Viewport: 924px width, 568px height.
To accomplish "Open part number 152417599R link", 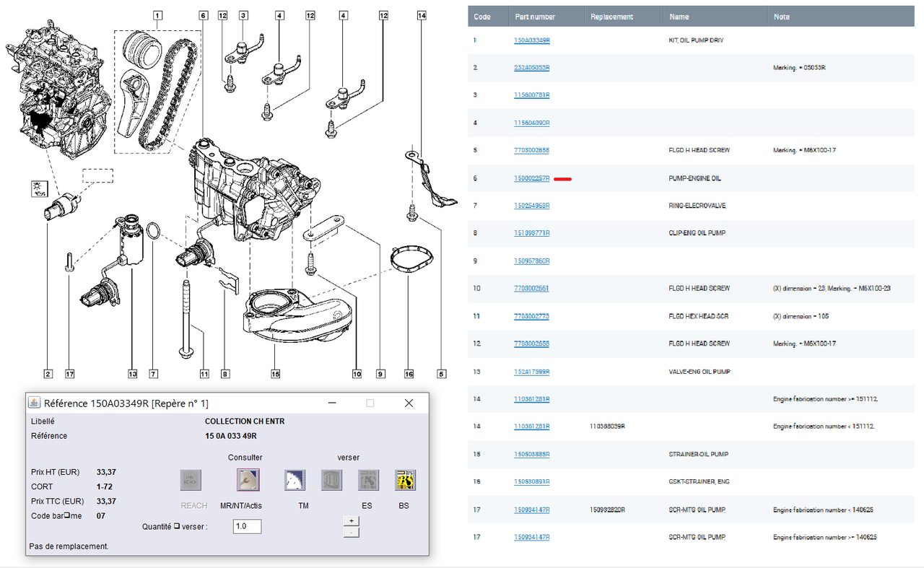I will [x=532, y=371].
